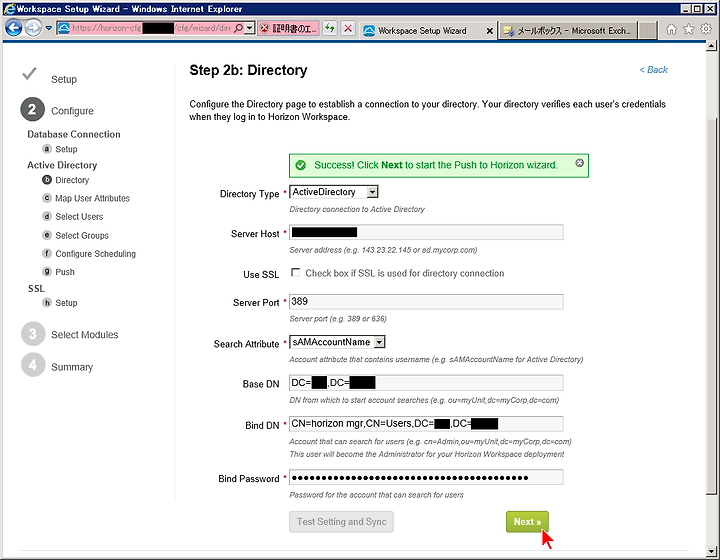Open the recent pages dropdown arrow
The height and width of the screenshot is (560, 720).
tap(49, 28)
